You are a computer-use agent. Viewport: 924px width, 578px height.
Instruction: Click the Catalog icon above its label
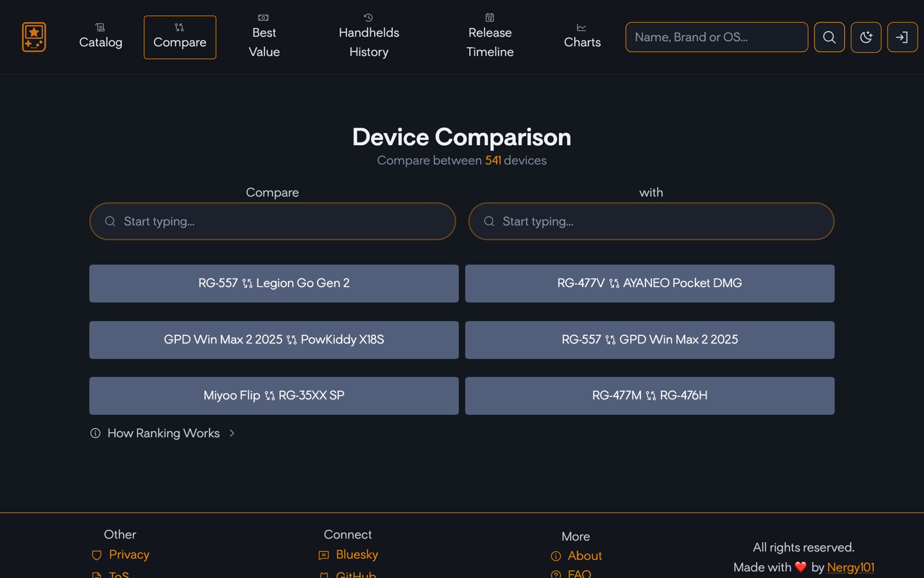coord(100,28)
